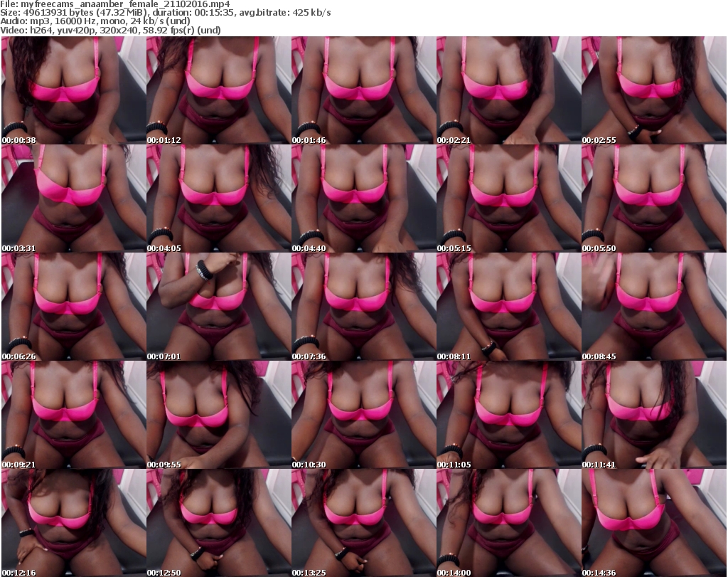Select the thumbnail timestamped 00:04:40

pyautogui.click(x=363, y=198)
